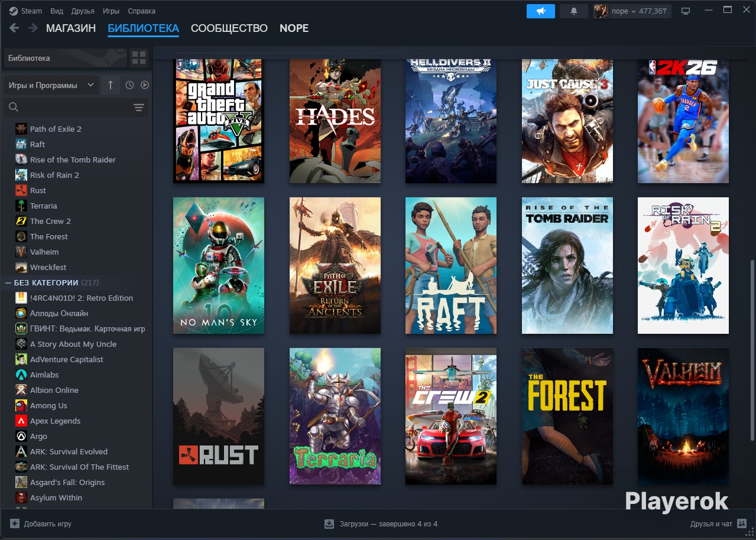Click the wallet balance 477,36₸
Screen dimensions: 756x540
[x=652, y=11]
